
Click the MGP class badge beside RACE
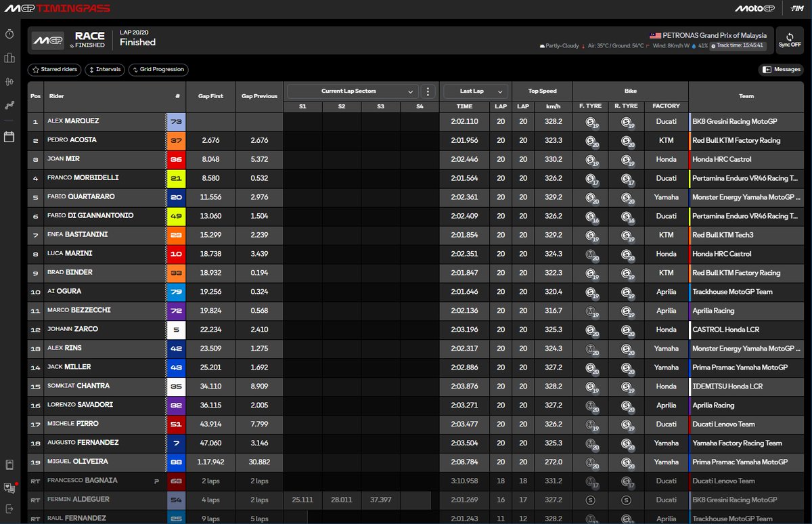[47, 40]
